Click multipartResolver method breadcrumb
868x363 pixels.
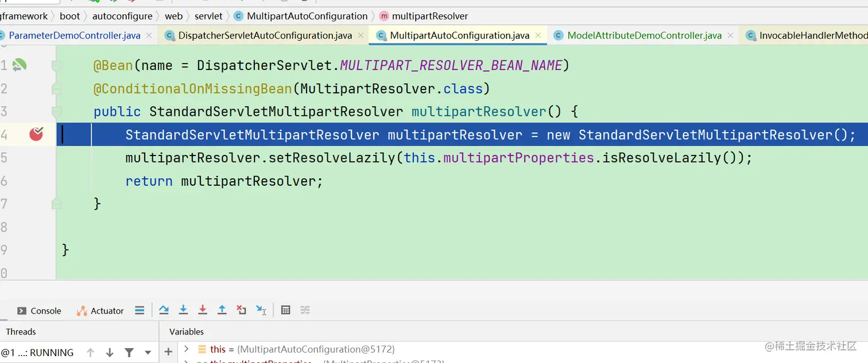(x=424, y=16)
